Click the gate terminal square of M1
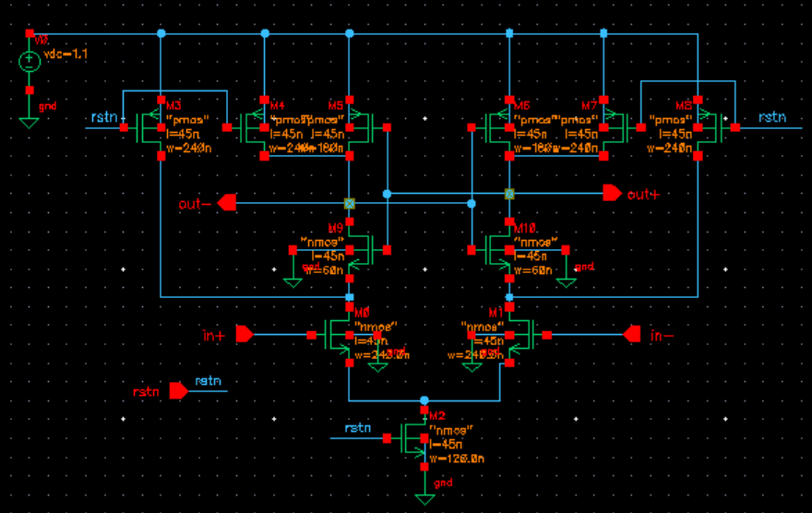This screenshot has height=513, width=812. (x=547, y=335)
